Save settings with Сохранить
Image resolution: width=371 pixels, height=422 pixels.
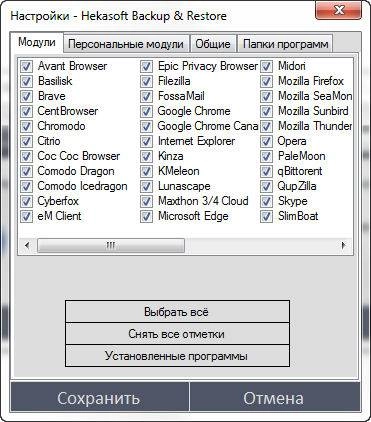pyautogui.click(x=100, y=398)
